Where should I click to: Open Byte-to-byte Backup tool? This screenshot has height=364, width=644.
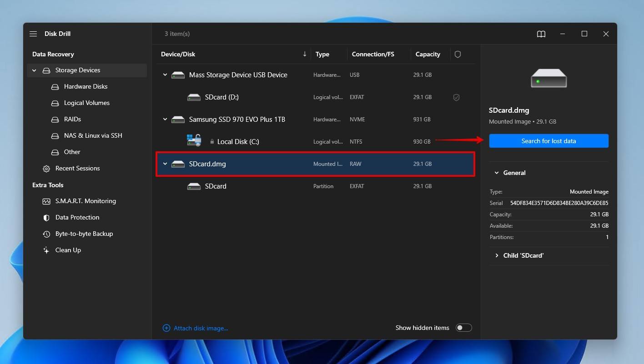(x=84, y=234)
